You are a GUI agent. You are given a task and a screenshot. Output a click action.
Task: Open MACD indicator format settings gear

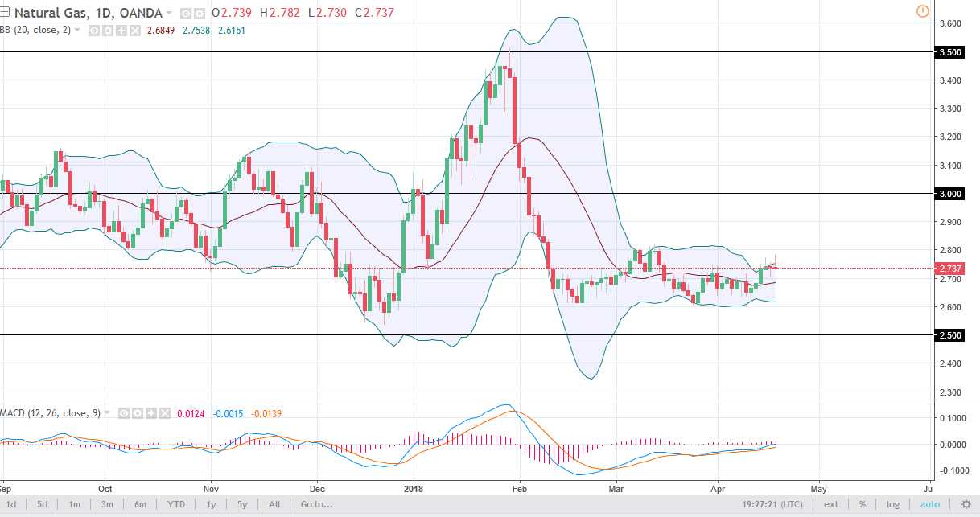click(138, 413)
